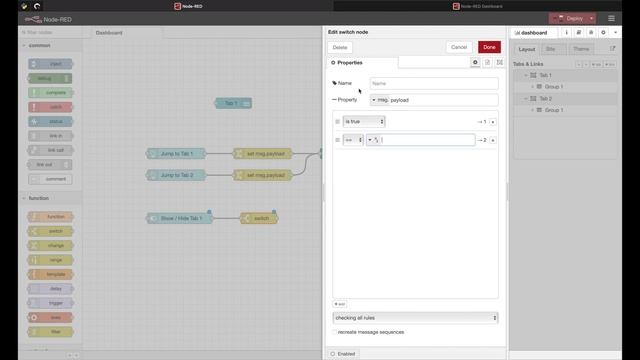This screenshot has height=360, width=640.
Task: Open the sidebar info tab icon
Action: pyautogui.click(x=567, y=33)
